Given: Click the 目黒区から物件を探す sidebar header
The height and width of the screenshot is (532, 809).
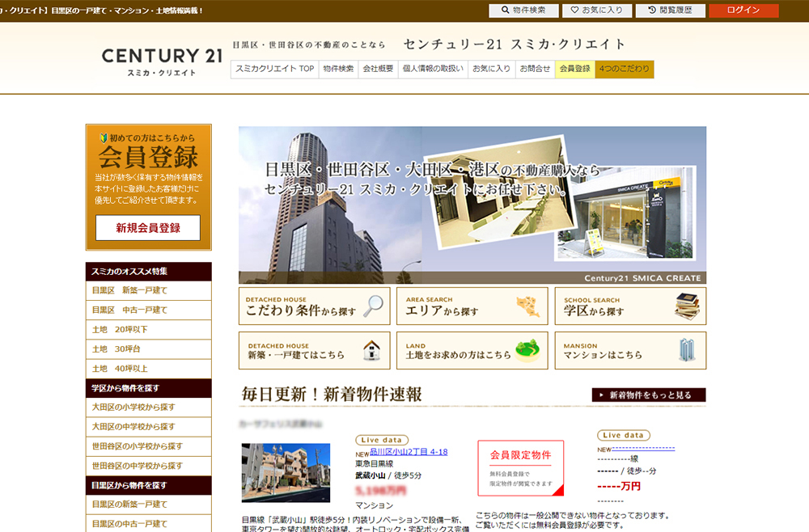Looking at the screenshot, I should tap(149, 486).
